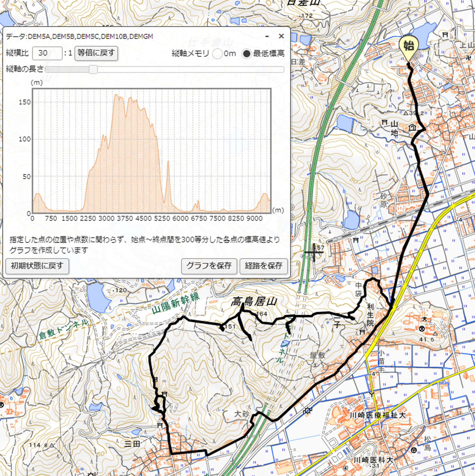
Task: Click the 9000 label on graph x-axis
Action: coord(255,218)
